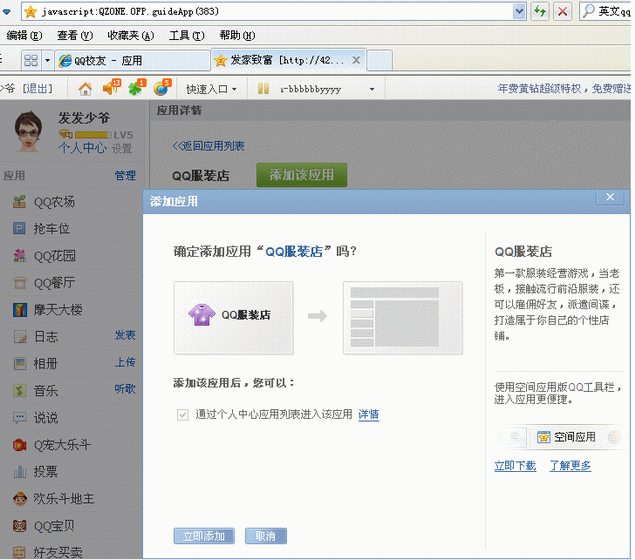Click the 立即添加 button
635x560 pixels.
point(204,536)
